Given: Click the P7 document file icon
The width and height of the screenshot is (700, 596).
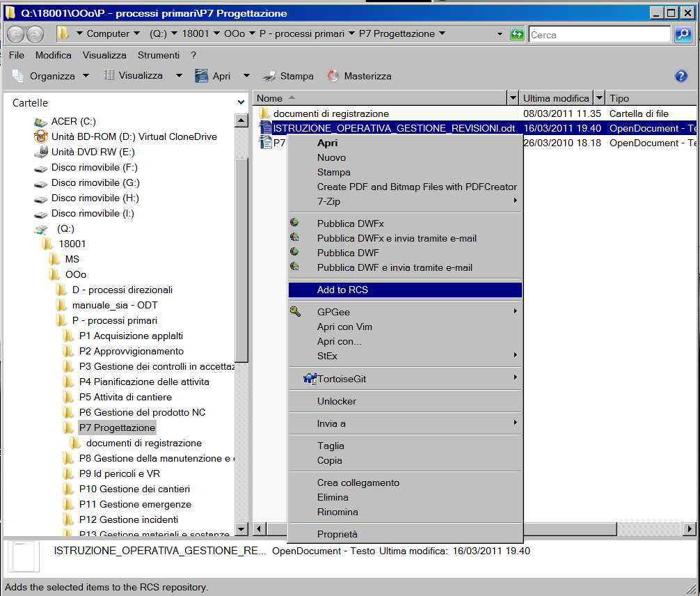Looking at the screenshot, I should pos(266,143).
